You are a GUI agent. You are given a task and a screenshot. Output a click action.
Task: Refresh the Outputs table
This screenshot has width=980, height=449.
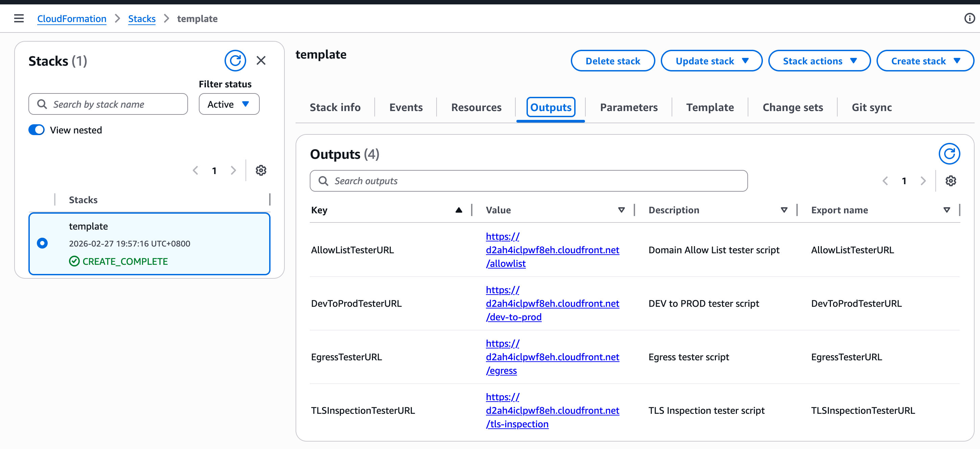pos(949,154)
